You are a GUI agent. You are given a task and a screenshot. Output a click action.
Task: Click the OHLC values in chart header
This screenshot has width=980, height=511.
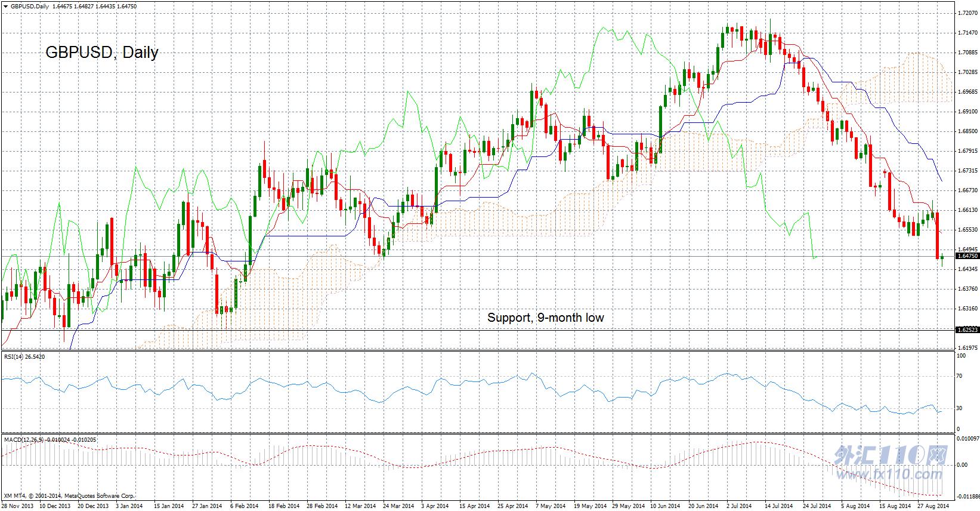pyautogui.click(x=85, y=6)
